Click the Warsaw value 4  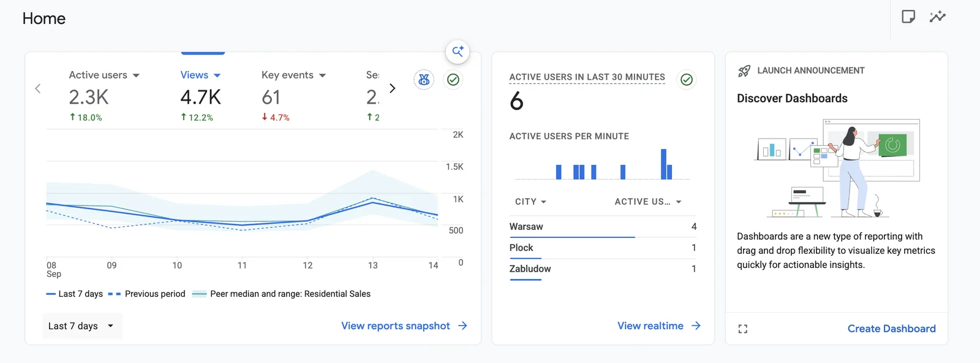coord(694,227)
